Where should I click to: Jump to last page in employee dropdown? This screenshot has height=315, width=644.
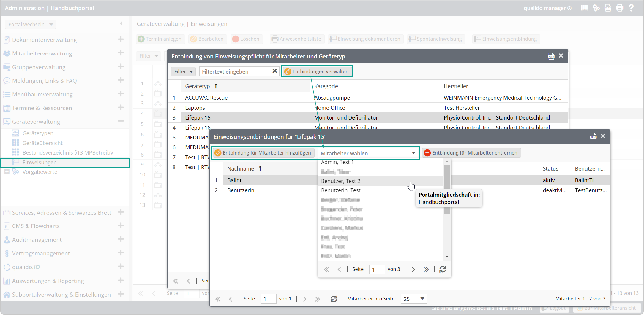(426, 269)
